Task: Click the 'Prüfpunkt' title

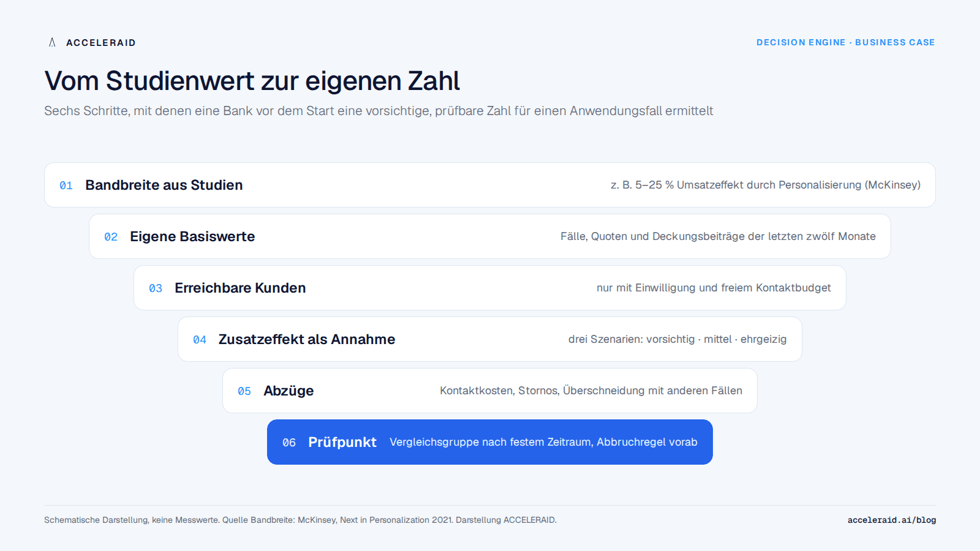Action: point(342,442)
